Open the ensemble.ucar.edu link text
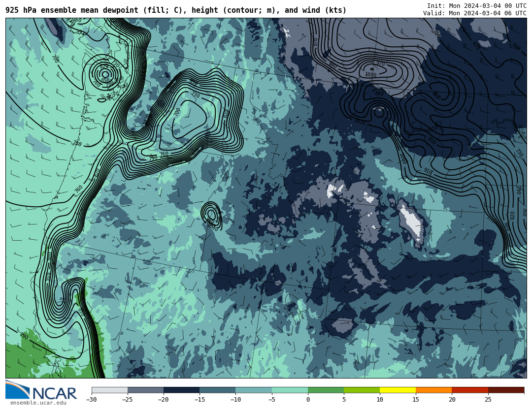 point(38,403)
